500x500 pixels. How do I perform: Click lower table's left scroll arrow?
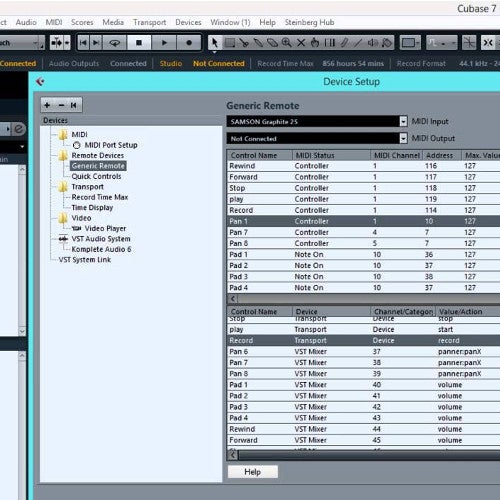(233, 455)
